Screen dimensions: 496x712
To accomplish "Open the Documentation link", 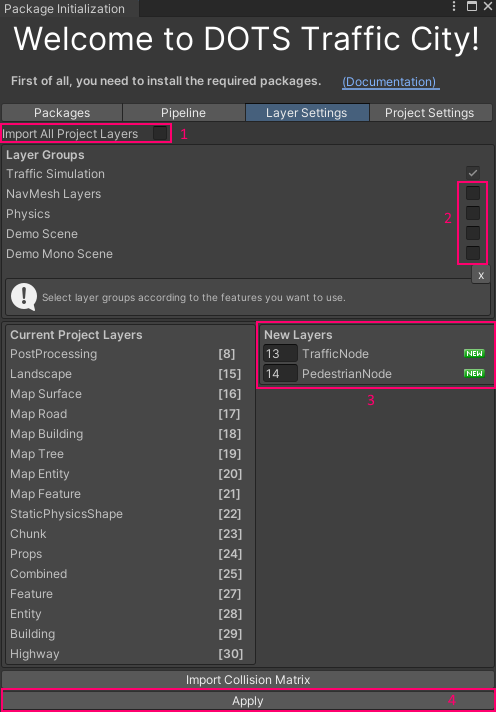I will [390, 82].
